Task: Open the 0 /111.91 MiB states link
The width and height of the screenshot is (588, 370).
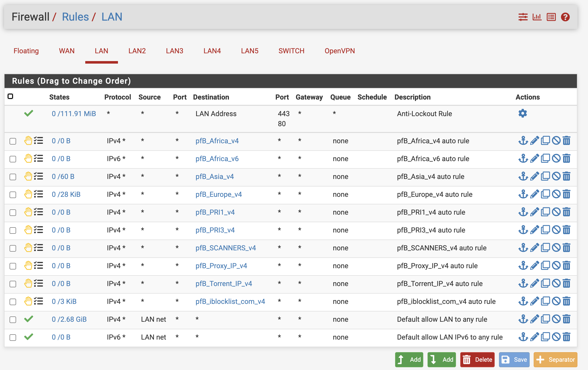Action: (74, 114)
